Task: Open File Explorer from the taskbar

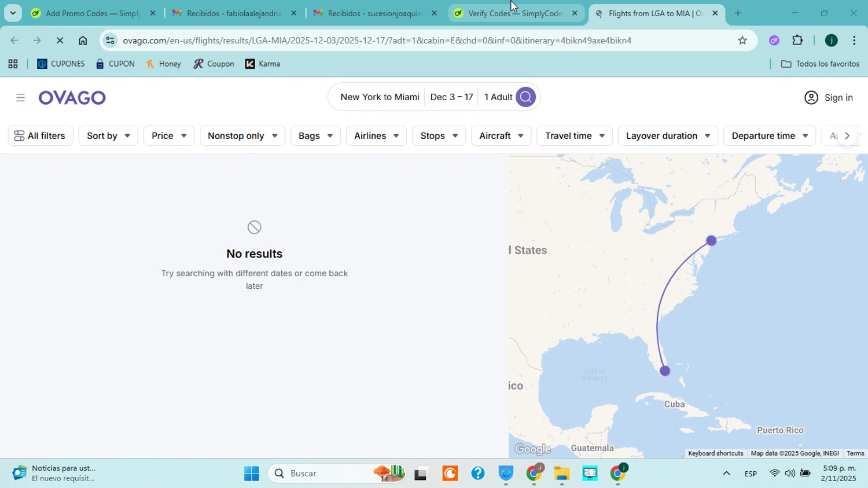Action: (x=562, y=474)
